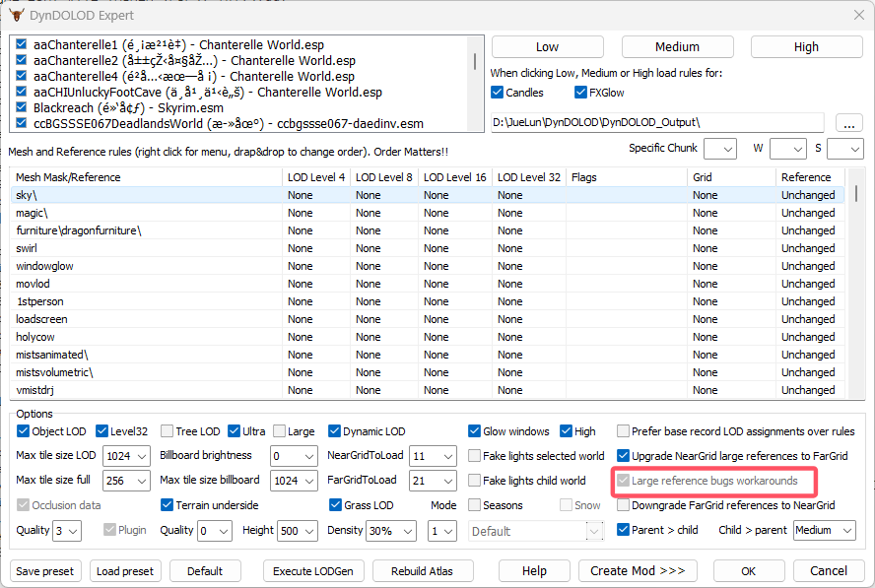Close the DynDOLOD Expert window
The height and width of the screenshot is (588, 875).
point(859,15)
